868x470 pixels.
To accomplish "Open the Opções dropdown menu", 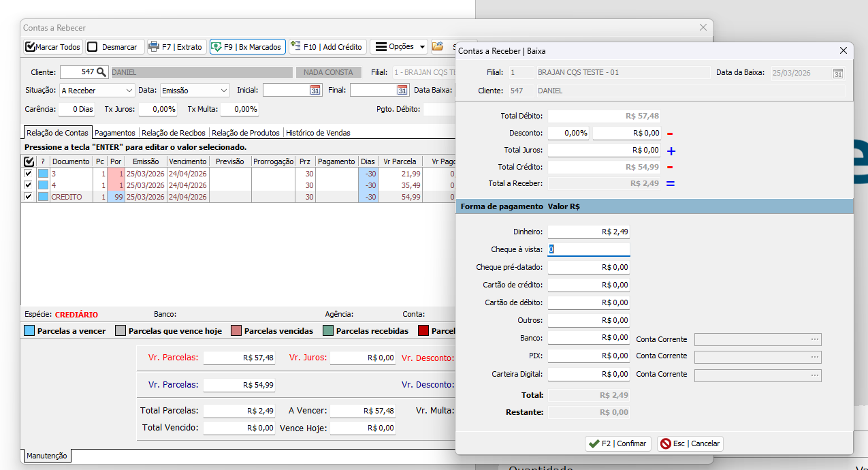I will (399, 47).
